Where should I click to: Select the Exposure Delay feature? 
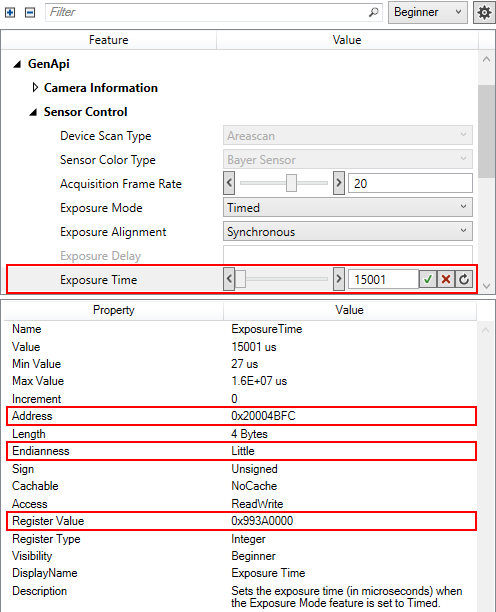[x=100, y=256]
